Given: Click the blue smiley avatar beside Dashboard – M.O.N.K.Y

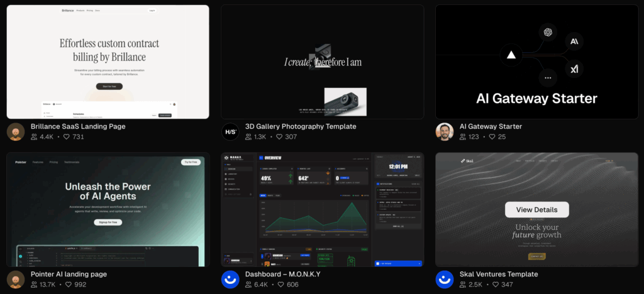Looking at the screenshot, I should click(230, 279).
